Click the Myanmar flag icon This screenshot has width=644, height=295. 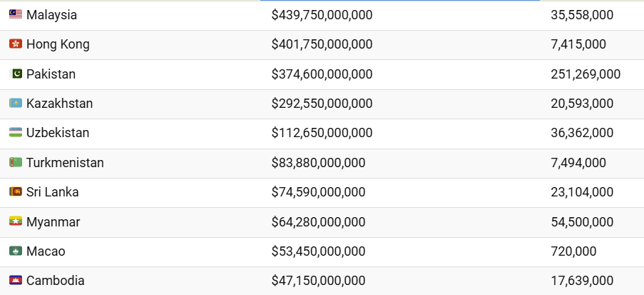tap(16, 221)
